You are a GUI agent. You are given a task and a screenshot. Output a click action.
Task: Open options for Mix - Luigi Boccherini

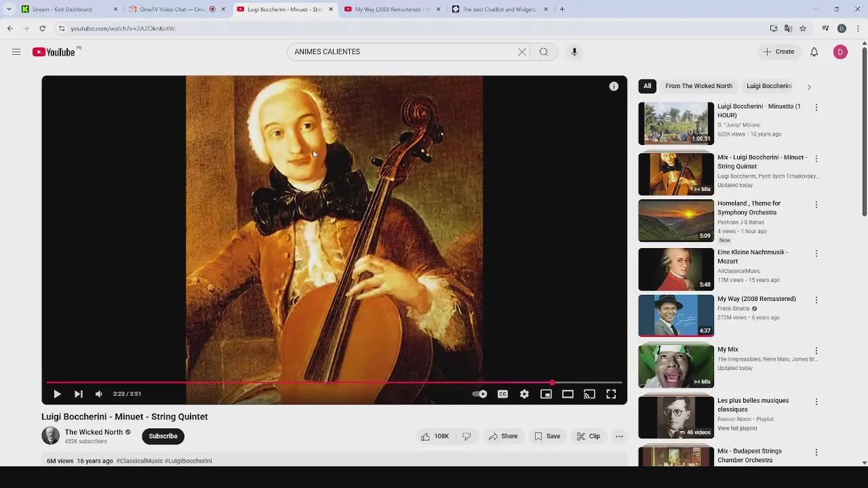(x=816, y=158)
